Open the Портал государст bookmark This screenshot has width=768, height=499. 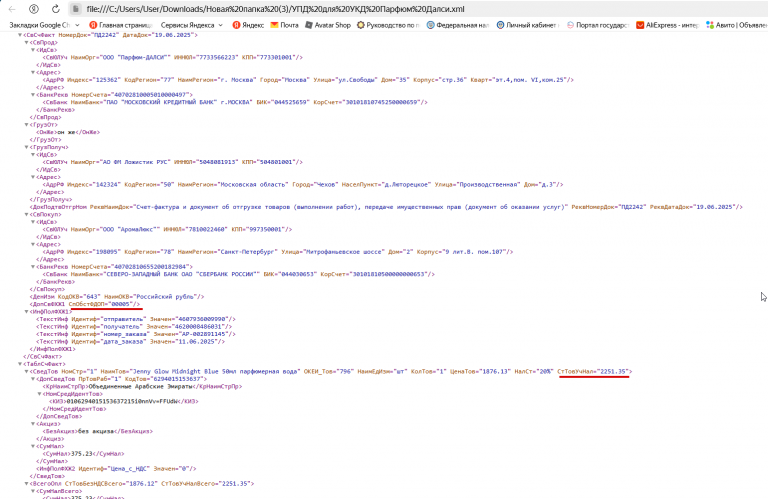point(598,25)
